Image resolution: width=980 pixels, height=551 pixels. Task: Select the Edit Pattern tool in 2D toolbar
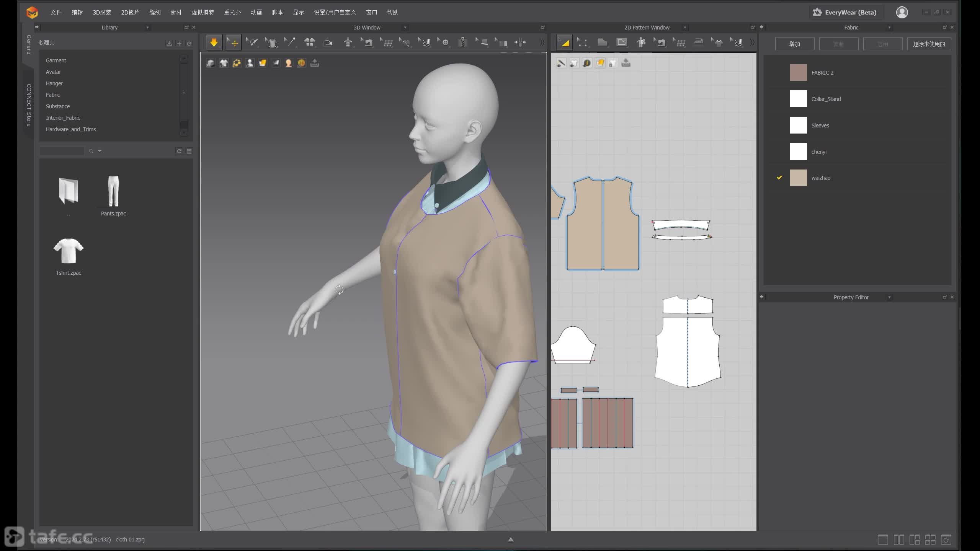point(564,42)
